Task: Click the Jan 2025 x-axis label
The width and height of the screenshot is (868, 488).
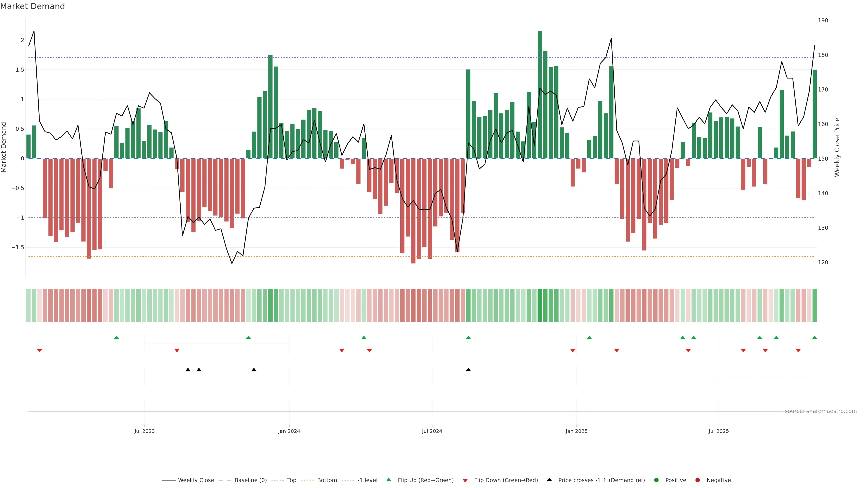Action: pos(576,431)
